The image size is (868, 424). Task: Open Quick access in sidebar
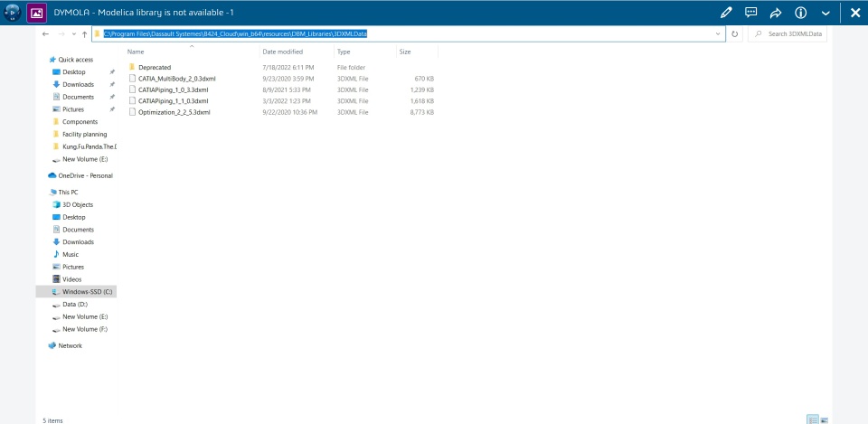pyautogui.click(x=75, y=60)
